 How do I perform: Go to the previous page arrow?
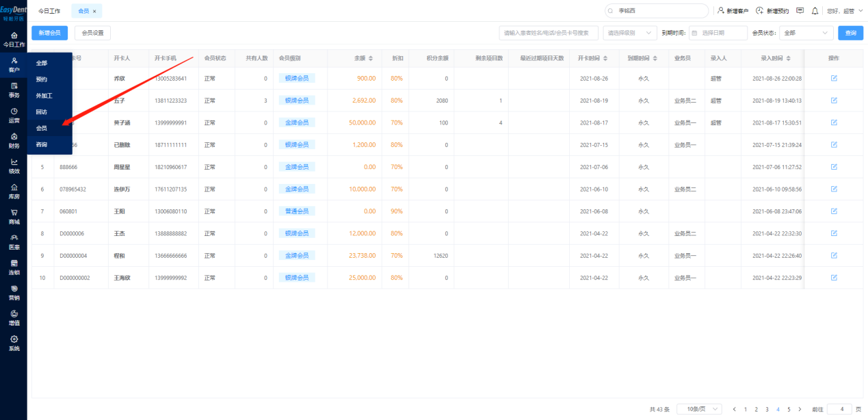pyautogui.click(x=734, y=409)
